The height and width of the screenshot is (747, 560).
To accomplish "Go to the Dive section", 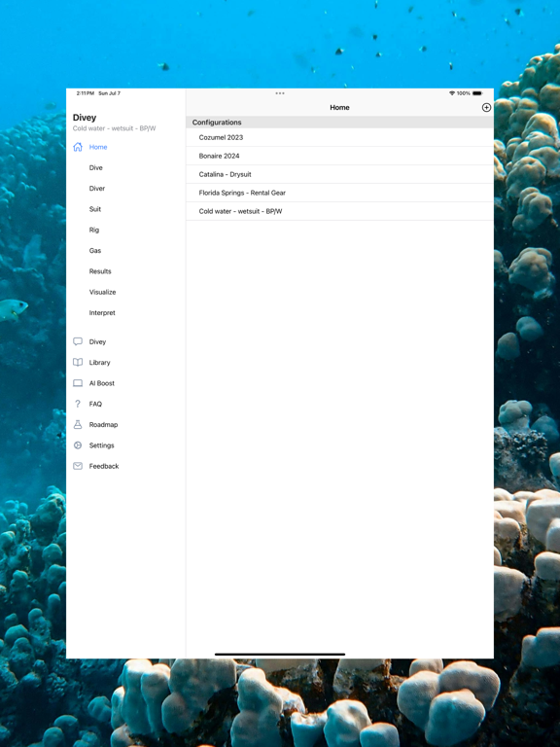I will pyautogui.click(x=95, y=167).
